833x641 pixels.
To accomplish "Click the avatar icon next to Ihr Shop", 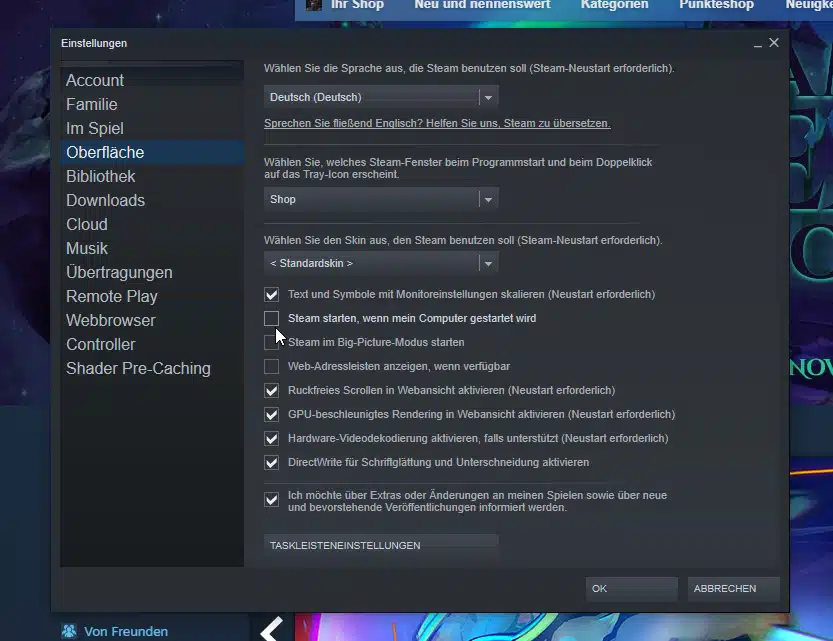I will tap(313, 5).
